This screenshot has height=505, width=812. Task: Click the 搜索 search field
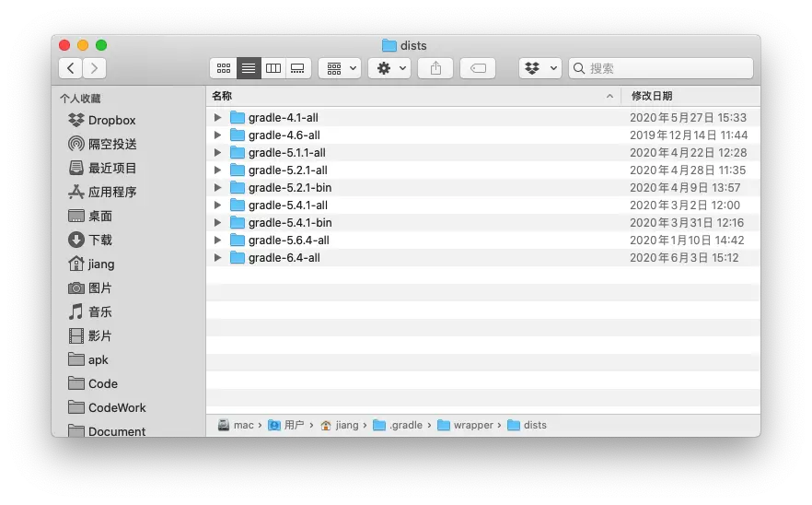[x=661, y=68]
